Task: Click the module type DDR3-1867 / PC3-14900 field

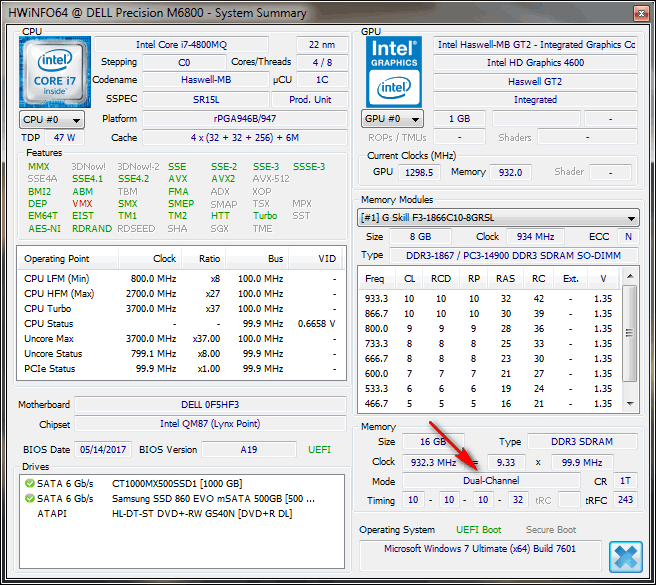Action: pyautogui.click(x=514, y=256)
